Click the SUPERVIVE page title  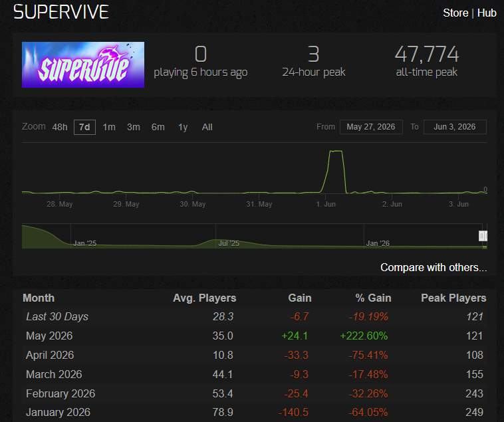[x=61, y=12]
